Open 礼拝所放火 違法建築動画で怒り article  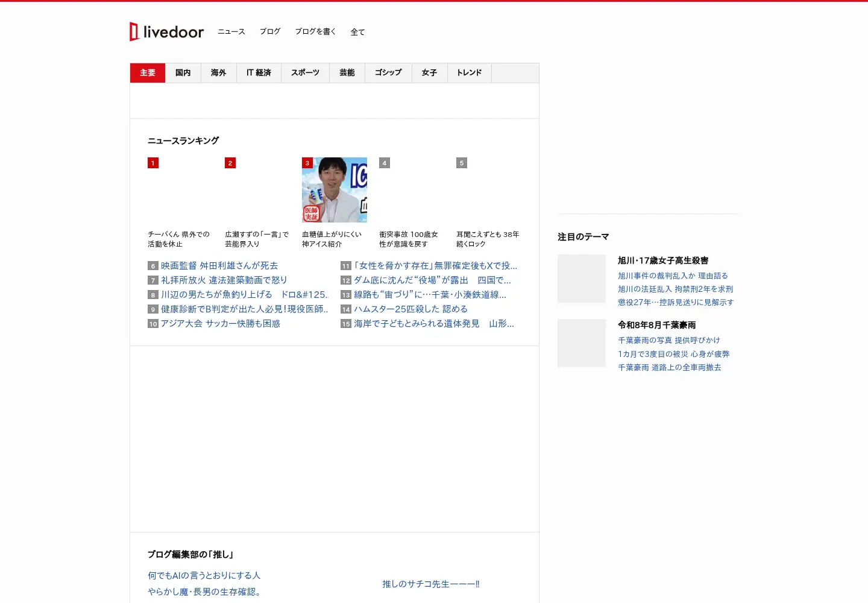point(224,280)
